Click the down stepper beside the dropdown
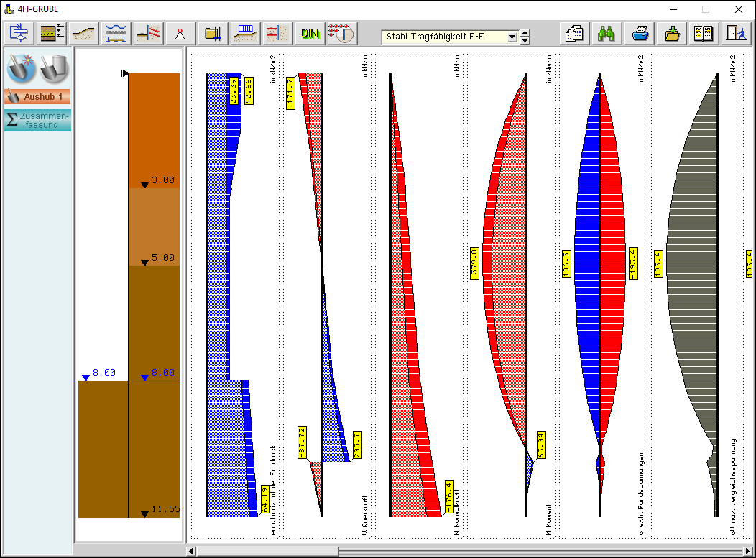 click(x=525, y=40)
